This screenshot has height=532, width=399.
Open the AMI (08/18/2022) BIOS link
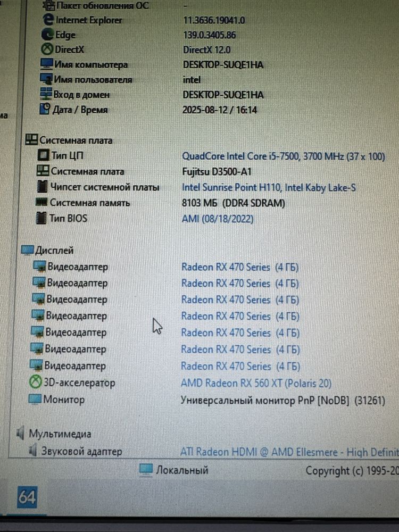point(218,219)
